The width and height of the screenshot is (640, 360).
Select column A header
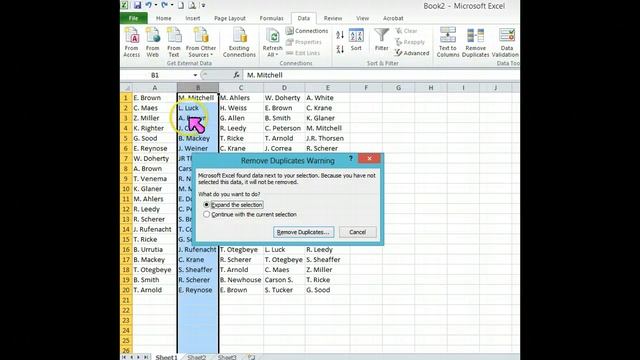(x=155, y=88)
